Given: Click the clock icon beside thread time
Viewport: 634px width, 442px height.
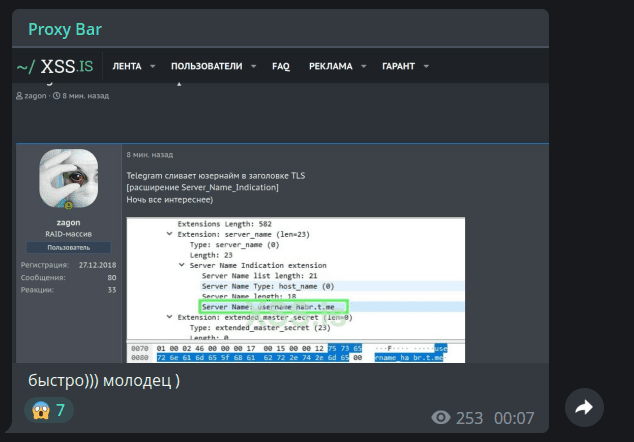Looking at the screenshot, I should 57,96.
